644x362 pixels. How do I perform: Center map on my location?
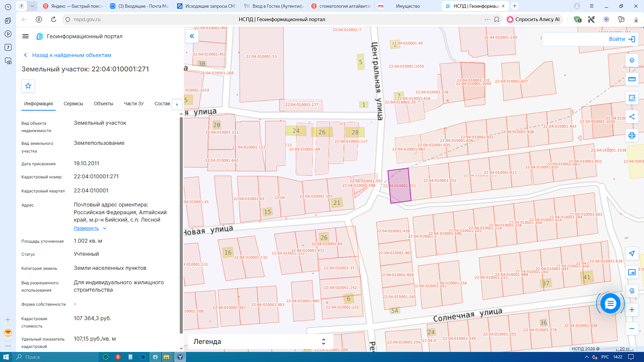pos(632,253)
